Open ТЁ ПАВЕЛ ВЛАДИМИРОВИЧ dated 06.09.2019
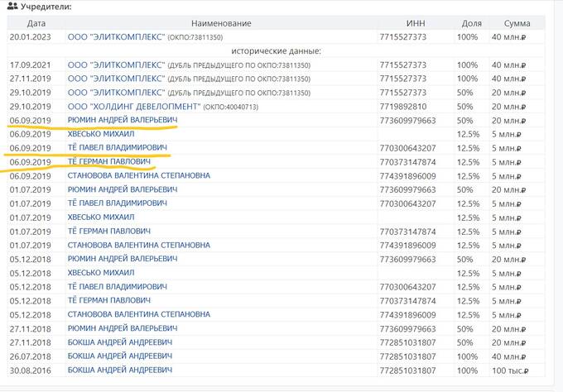The width and height of the screenshot is (563, 392). [x=117, y=148]
